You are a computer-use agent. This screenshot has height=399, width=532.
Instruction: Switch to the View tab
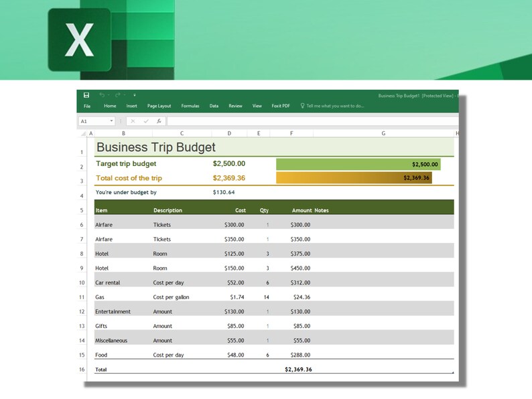pos(257,106)
